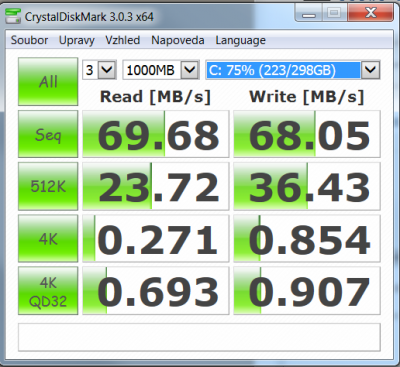The height and width of the screenshot is (367, 400).
Task: Click the CrystalDiskMark title bar app icon
Action: 13,16
